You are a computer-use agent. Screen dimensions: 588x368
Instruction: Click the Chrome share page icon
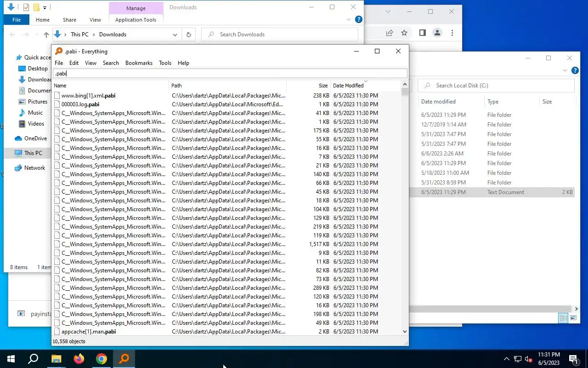[x=390, y=33]
